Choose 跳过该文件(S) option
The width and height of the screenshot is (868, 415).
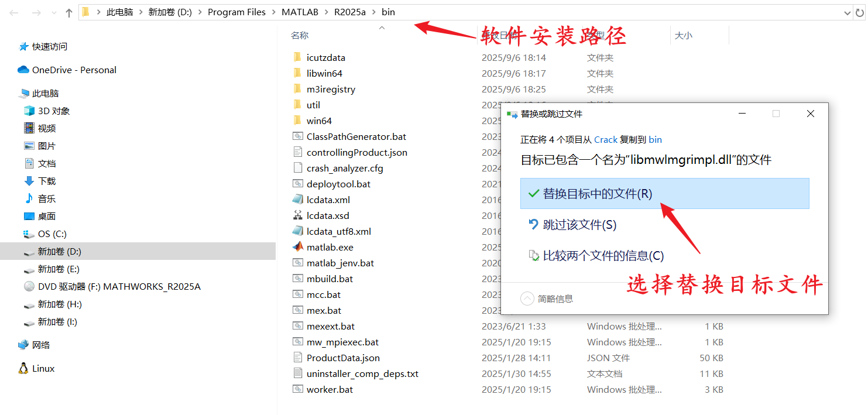point(664,225)
